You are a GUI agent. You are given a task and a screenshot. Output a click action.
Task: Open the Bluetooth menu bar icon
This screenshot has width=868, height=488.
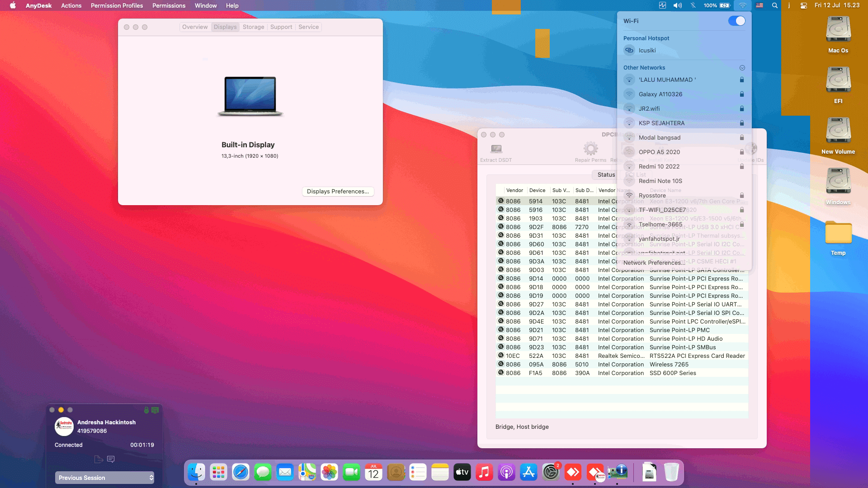point(693,5)
